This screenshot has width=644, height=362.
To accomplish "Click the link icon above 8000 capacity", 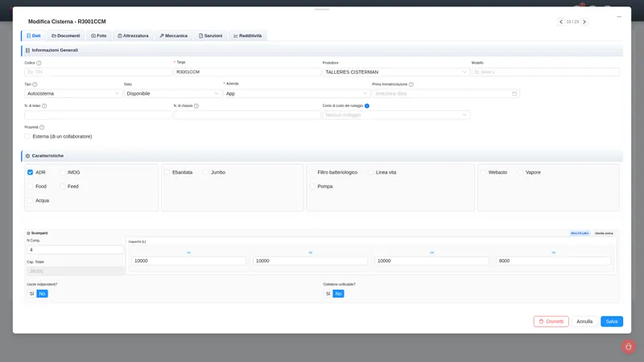I will click(554, 253).
